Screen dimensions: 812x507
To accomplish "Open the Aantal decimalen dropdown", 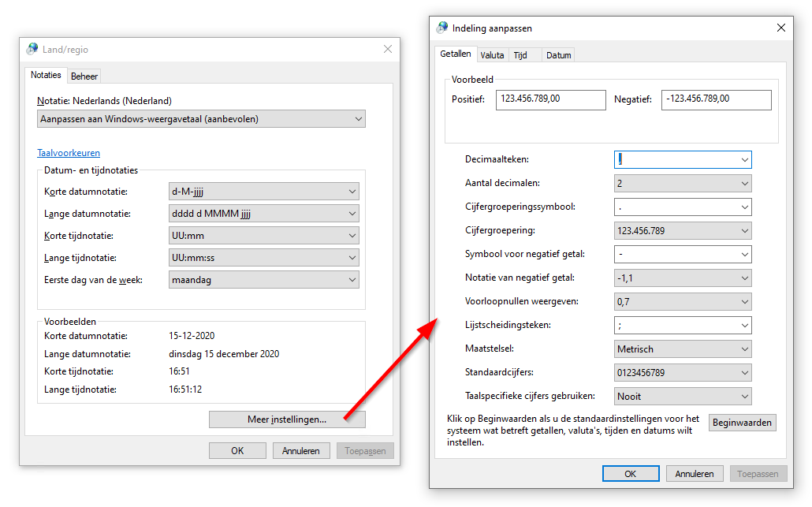I will [x=683, y=184].
